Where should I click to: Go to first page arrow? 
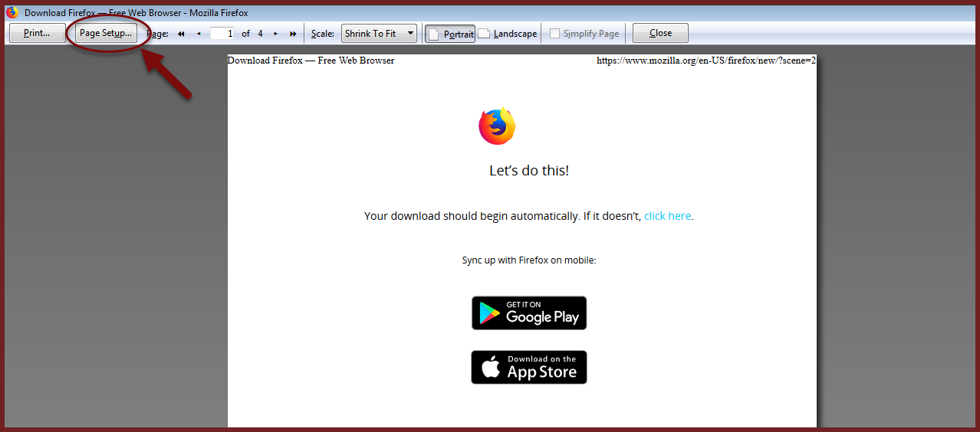pyautogui.click(x=182, y=34)
